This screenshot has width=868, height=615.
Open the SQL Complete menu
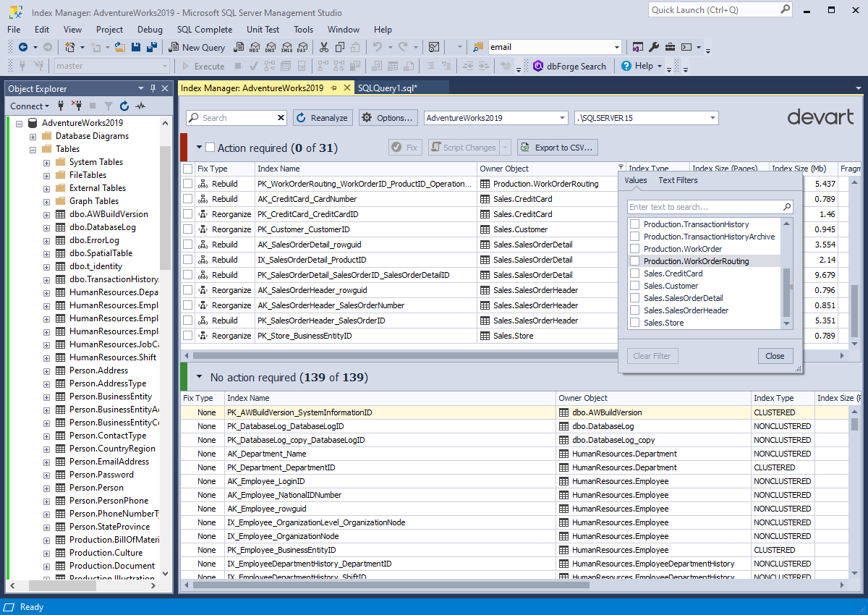203,30
